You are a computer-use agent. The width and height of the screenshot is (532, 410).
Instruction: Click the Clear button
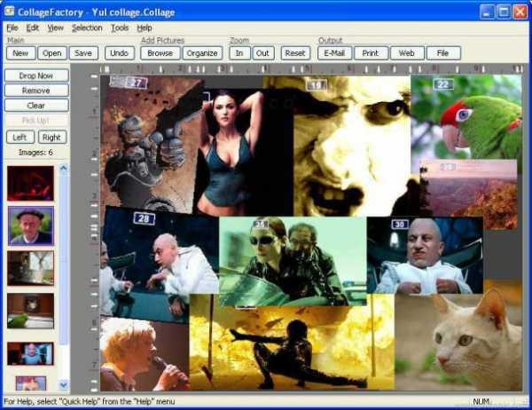tap(36, 106)
